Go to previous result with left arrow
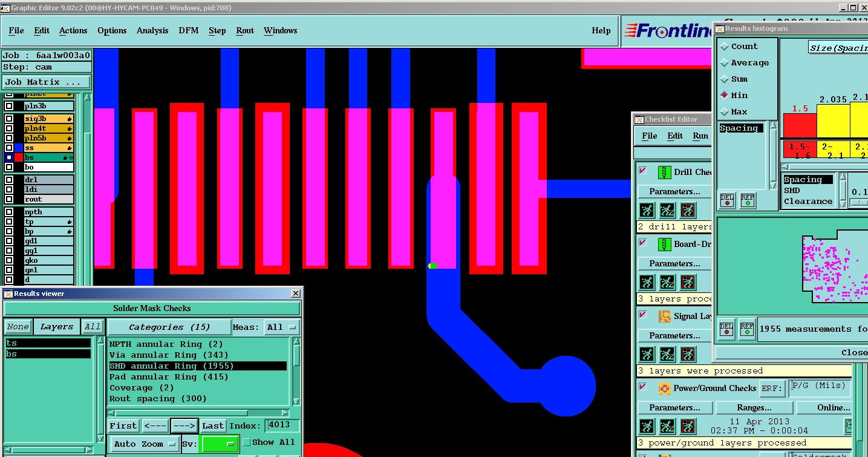Image resolution: width=868 pixels, height=457 pixels. pyautogui.click(x=155, y=426)
